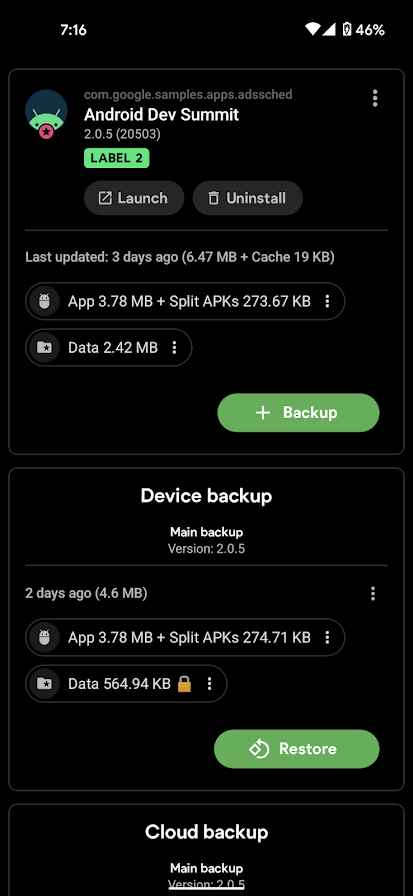Screen dimensions: 413x896
Task: Tap the folder icon in Data 2.42 MB chip
Action: 45,347
